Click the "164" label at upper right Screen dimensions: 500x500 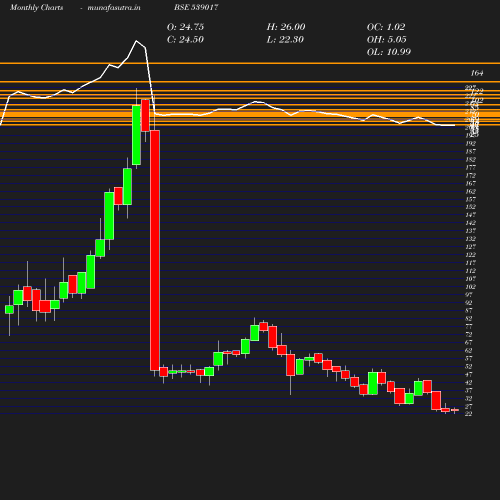(477, 73)
